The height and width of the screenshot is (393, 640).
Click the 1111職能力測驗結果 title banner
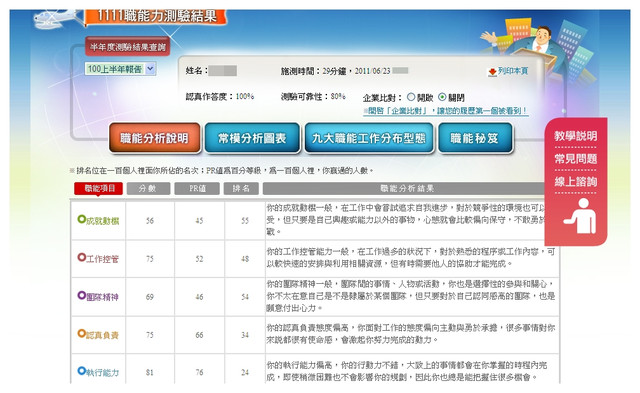coord(156,17)
